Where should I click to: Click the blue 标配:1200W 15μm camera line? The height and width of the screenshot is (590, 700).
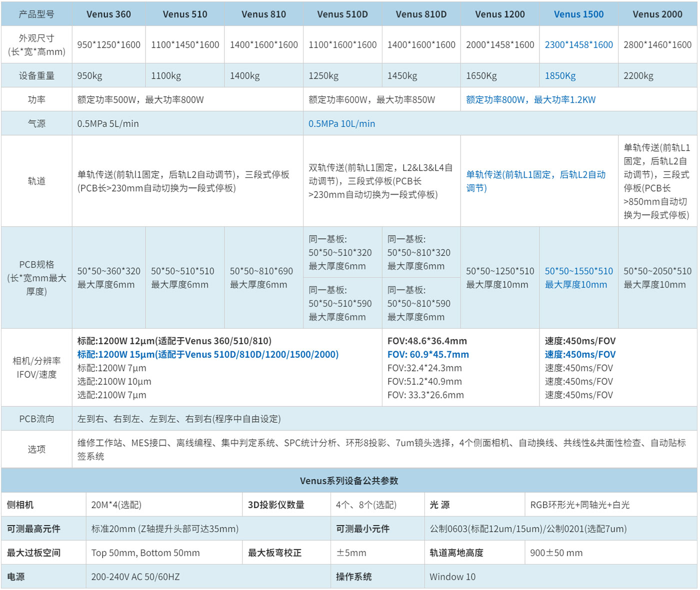[x=207, y=355]
